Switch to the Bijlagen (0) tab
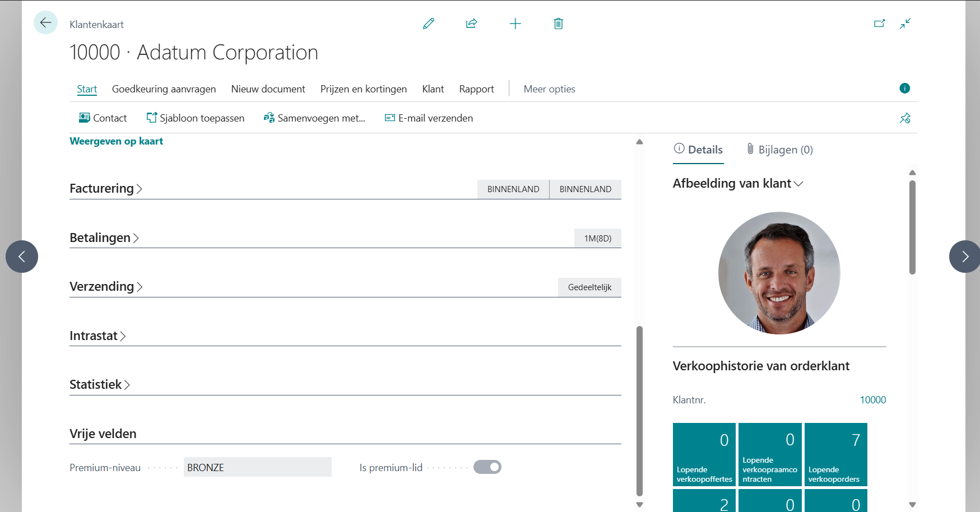980x512 pixels. 779,150
